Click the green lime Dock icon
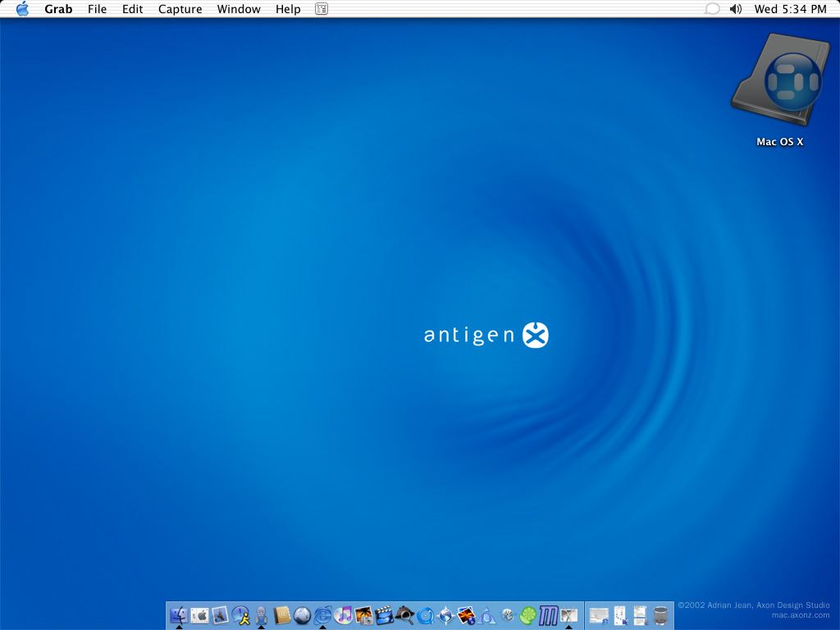 (528, 615)
